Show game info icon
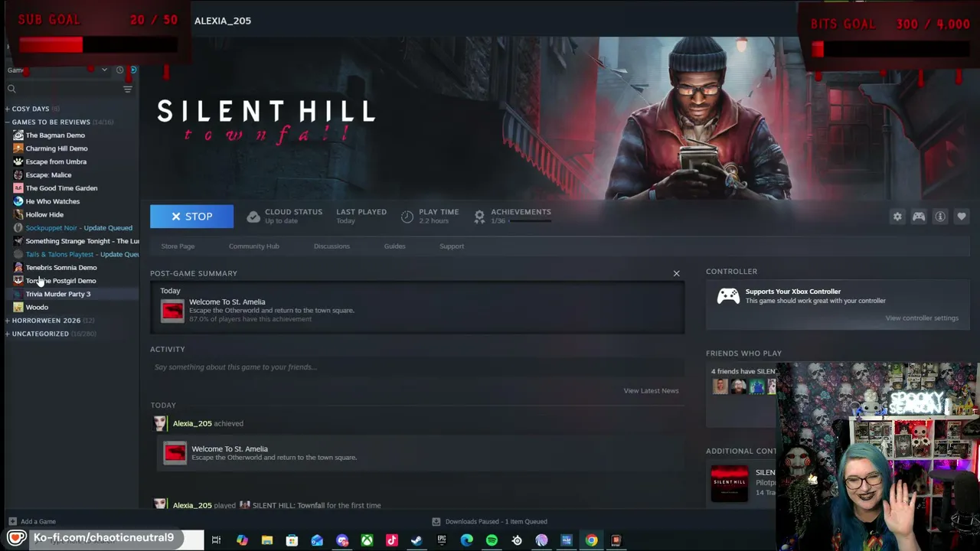The height and width of the screenshot is (551, 980). (x=940, y=217)
